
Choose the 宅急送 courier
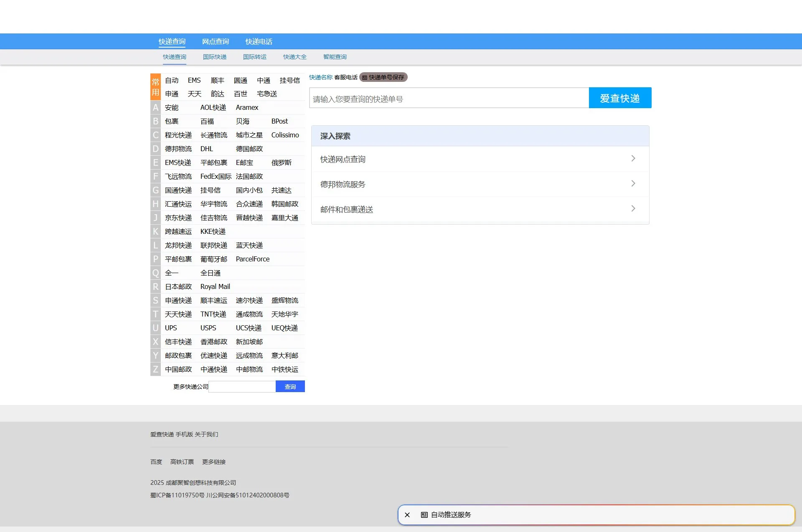pos(267,94)
